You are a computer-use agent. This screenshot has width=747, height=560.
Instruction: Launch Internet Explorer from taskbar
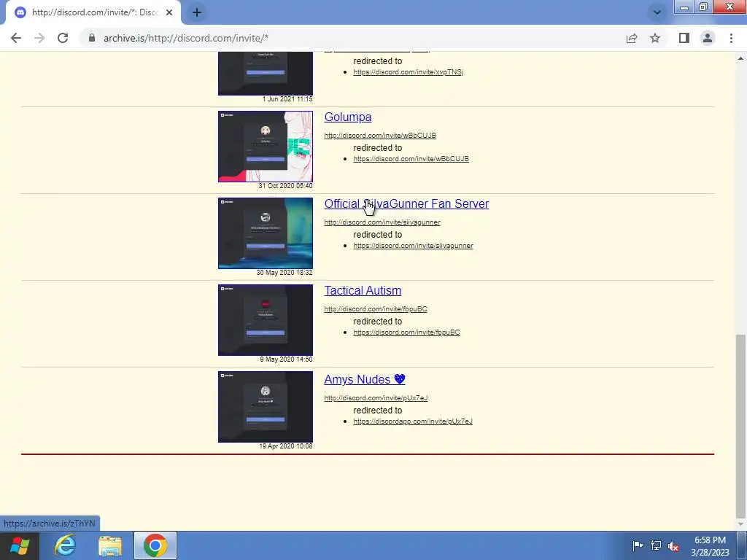65,545
